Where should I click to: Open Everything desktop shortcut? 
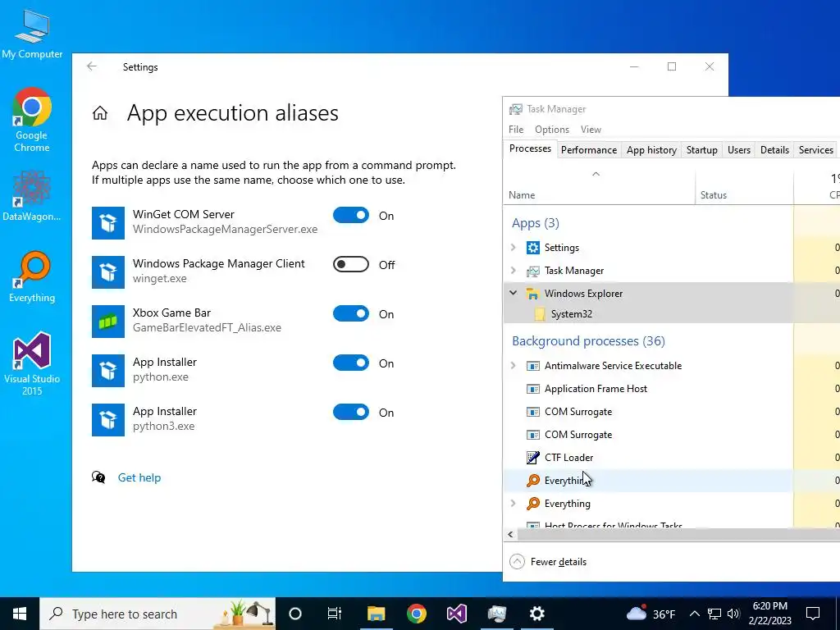pos(32,277)
